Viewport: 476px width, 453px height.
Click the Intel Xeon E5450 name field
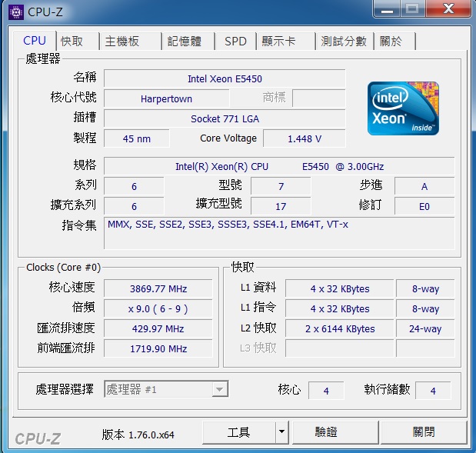(x=225, y=78)
